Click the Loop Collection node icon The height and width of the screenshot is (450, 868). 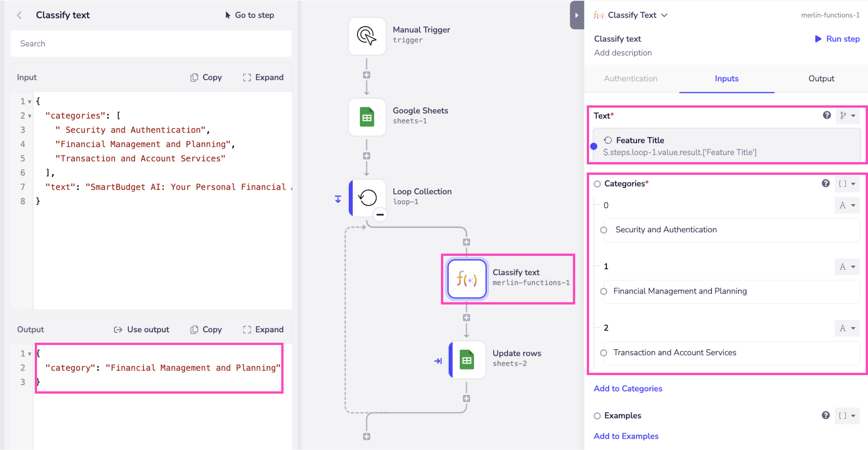point(367,198)
